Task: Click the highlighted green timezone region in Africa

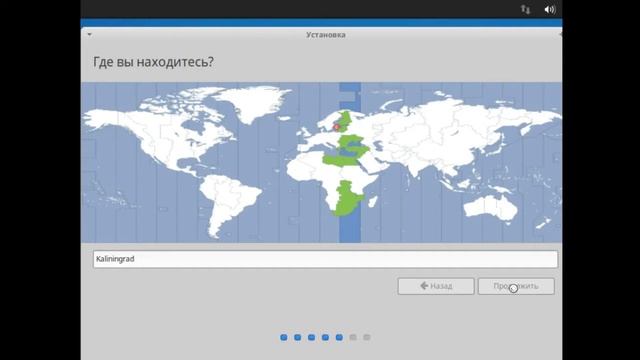Action: (x=347, y=199)
